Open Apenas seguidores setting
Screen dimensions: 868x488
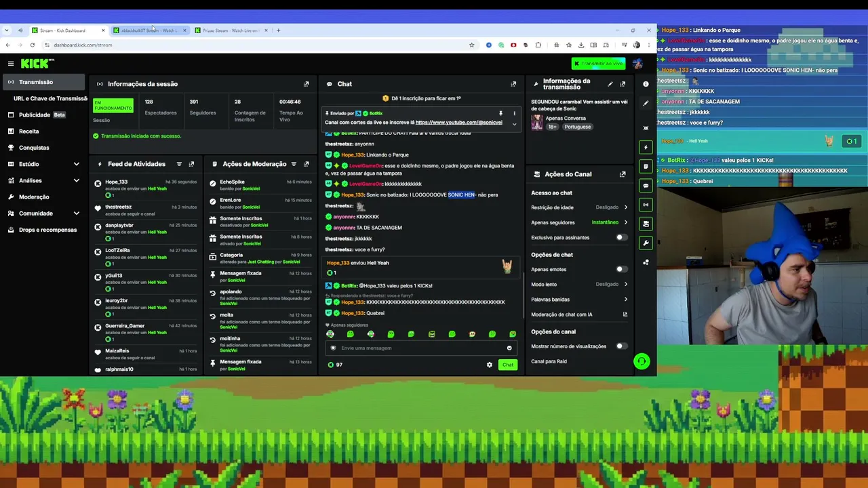(x=580, y=222)
